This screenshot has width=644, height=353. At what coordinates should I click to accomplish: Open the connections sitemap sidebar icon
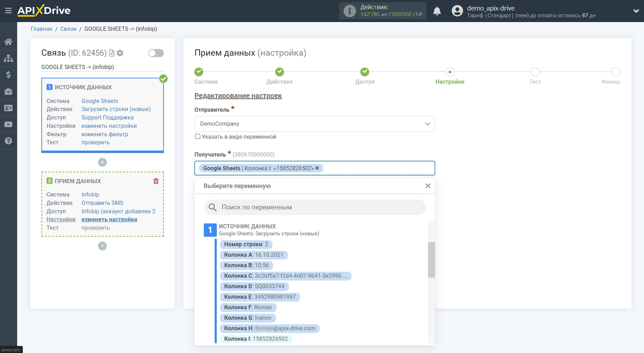tap(8, 58)
